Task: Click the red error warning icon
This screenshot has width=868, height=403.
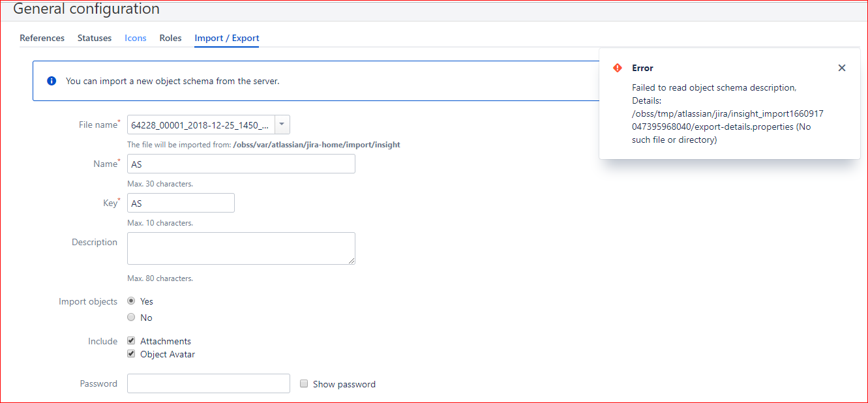Action: coord(618,68)
